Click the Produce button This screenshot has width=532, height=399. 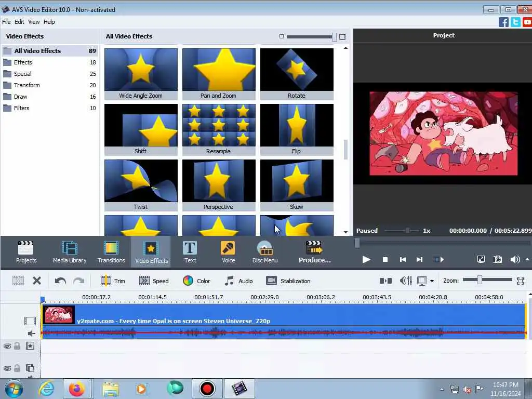[x=314, y=252]
